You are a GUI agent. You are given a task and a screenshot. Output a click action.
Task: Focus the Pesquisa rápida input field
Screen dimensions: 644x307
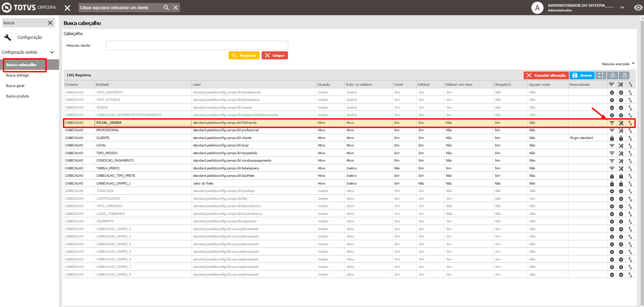tap(197, 45)
